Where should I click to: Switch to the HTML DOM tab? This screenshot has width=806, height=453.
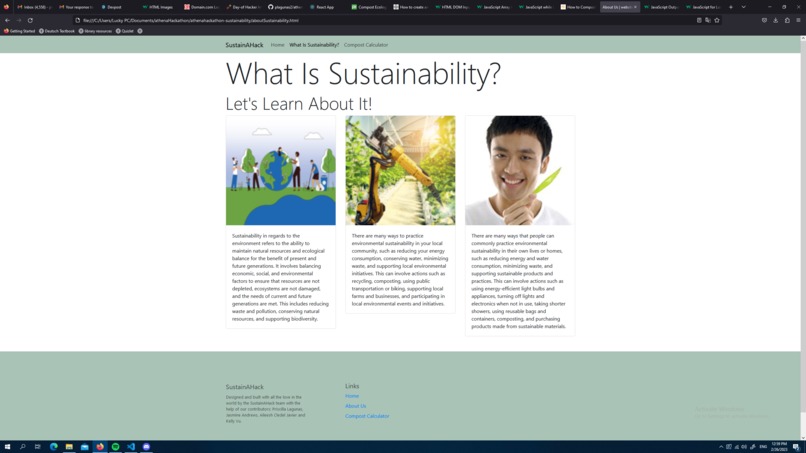453,7
